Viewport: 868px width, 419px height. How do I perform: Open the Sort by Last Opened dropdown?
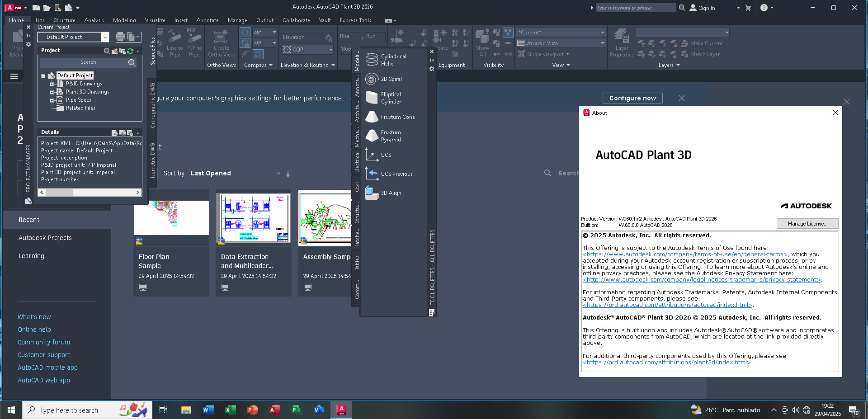235,174
